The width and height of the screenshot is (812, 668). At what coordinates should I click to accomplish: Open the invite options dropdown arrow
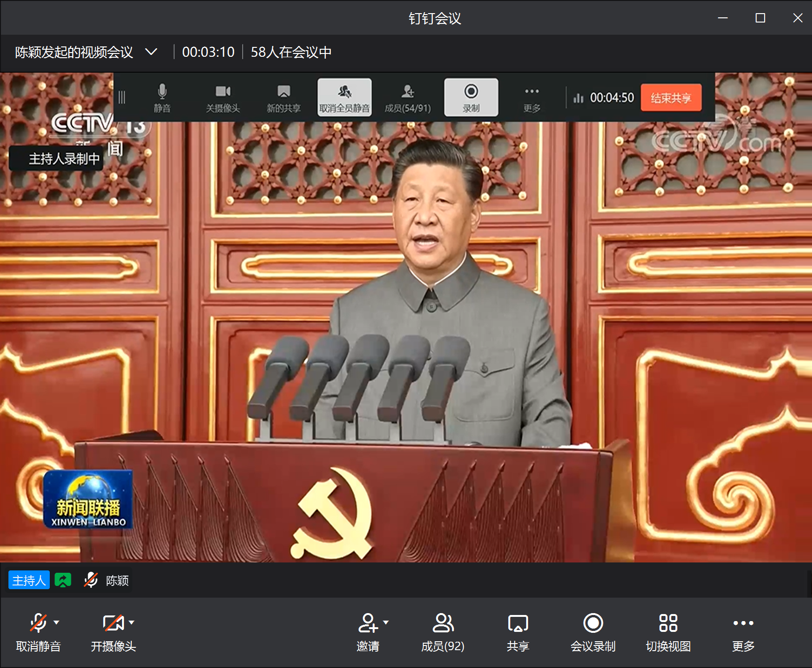point(386,622)
